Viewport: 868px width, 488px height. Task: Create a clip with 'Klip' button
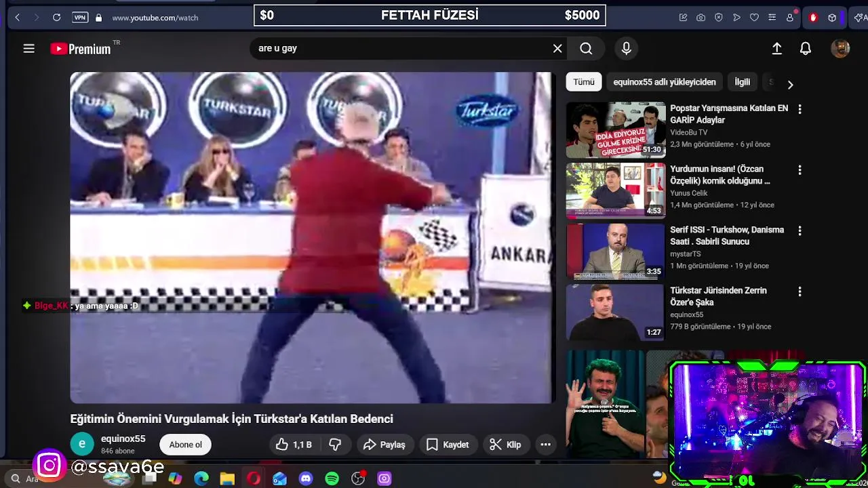(x=505, y=445)
